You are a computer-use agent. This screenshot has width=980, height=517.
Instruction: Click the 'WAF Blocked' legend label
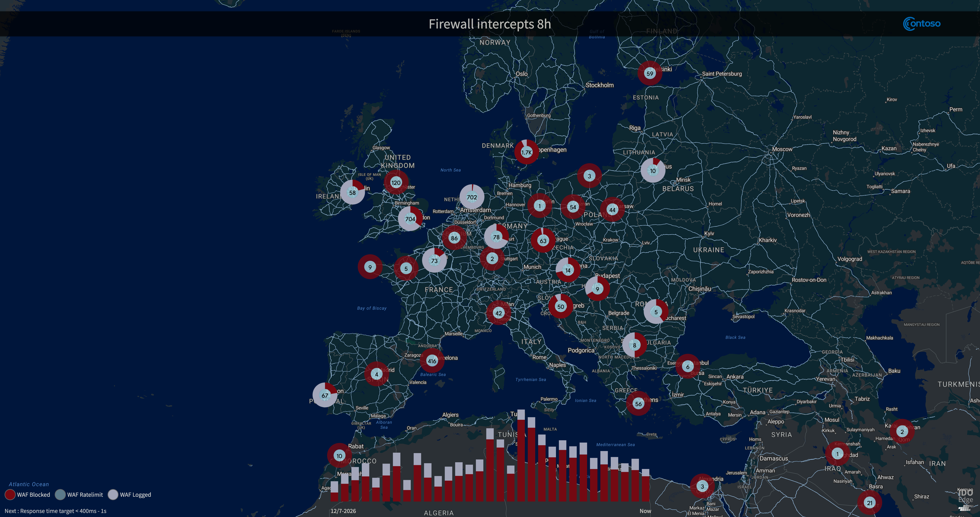(33, 495)
